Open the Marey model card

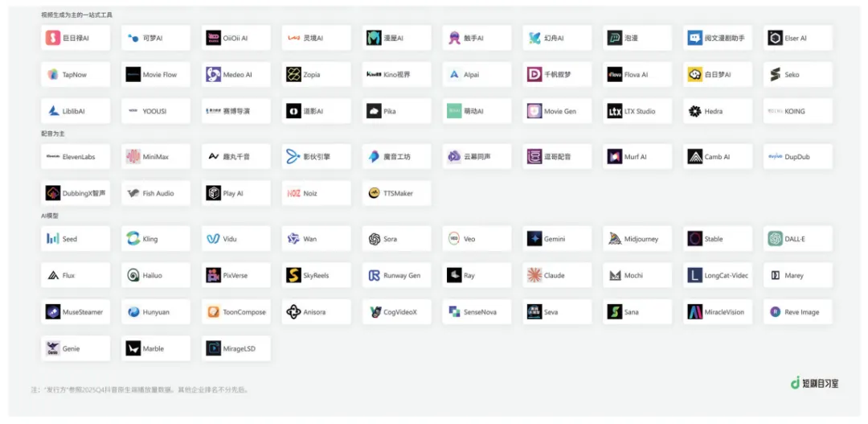[798, 275]
